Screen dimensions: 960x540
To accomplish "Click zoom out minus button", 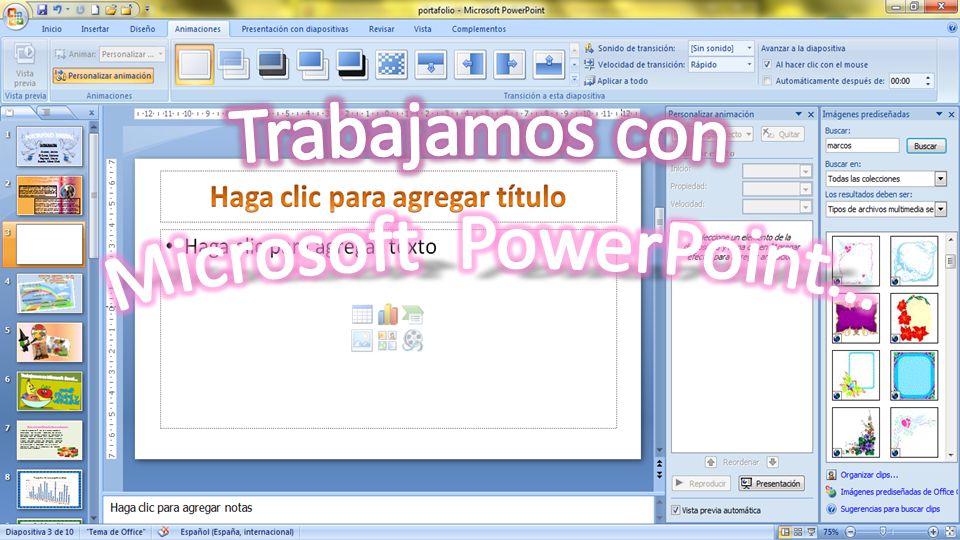I will [x=850, y=532].
